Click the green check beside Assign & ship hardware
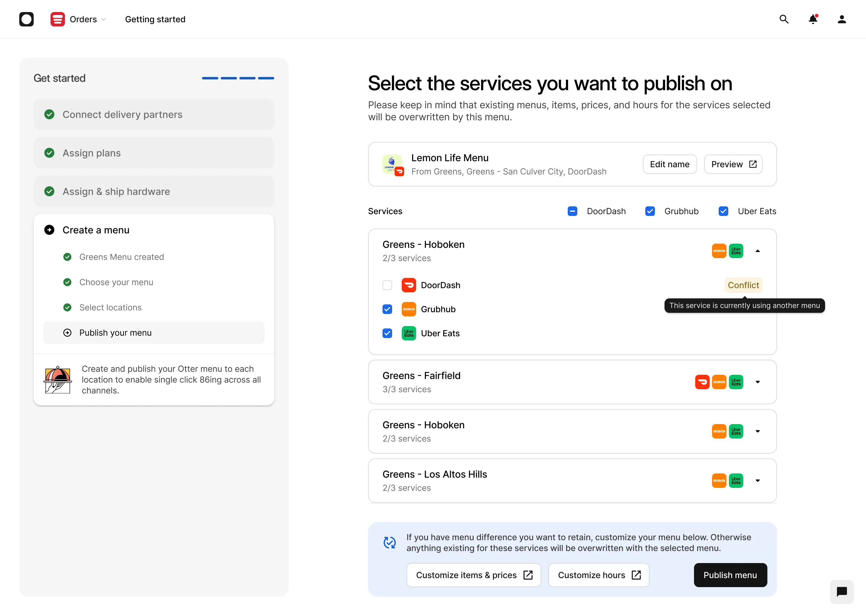This screenshot has height=616, width=866. 49,191
